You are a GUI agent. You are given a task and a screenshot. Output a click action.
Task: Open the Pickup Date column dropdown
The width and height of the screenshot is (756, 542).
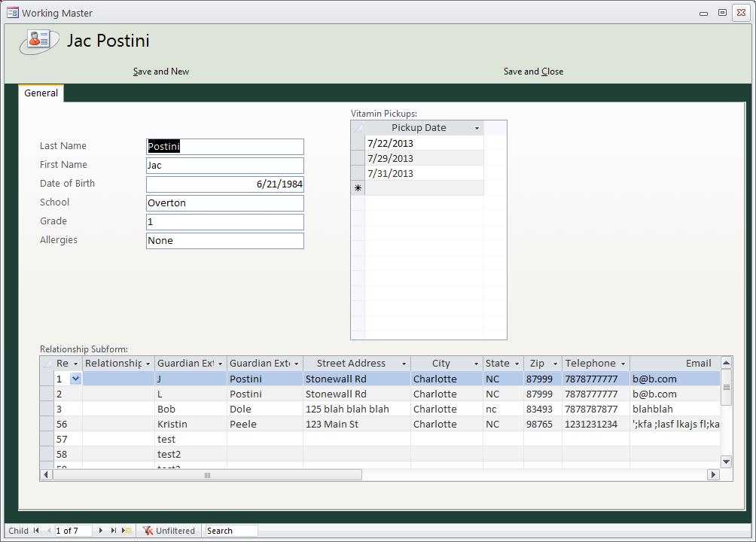pyautogui.click(x=477, y=129)
